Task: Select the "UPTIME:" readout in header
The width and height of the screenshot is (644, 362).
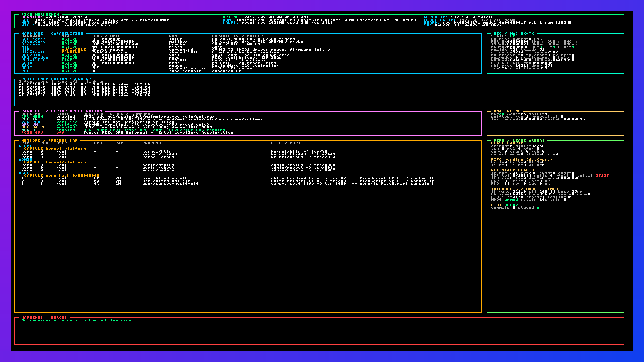Action: click(x=266, y=17)
